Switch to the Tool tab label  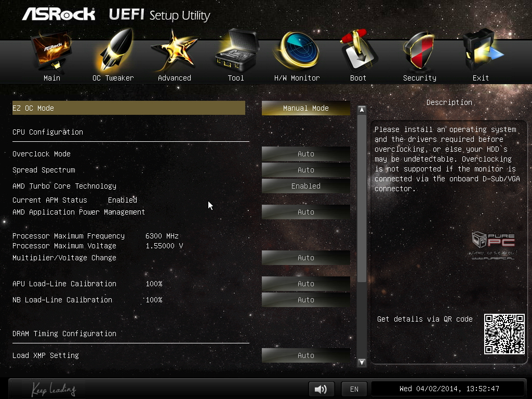tap(236, 78)
